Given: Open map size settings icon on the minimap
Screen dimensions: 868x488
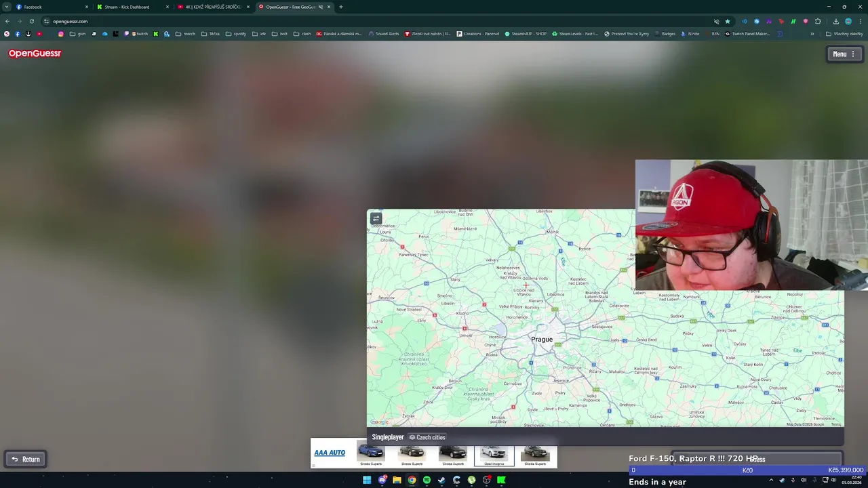Looking at the screenshot, I should pos(376,218).
